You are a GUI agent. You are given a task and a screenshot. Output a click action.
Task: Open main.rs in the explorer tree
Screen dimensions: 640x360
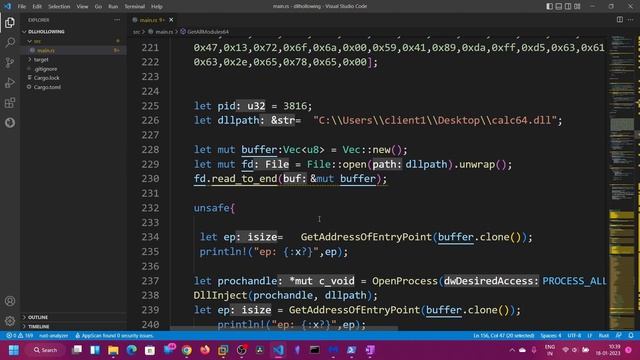[46, 50]
